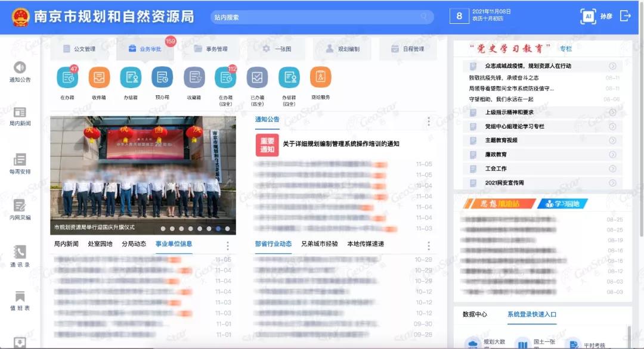Click the 学习园地 banner button
This screenshot has height=349, width=644.
562,204
